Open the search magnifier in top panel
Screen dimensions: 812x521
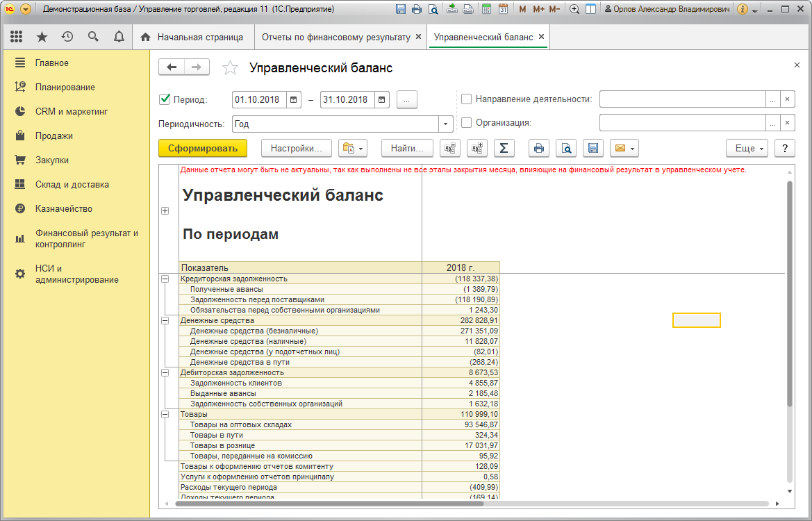click(x=93, y=37)
